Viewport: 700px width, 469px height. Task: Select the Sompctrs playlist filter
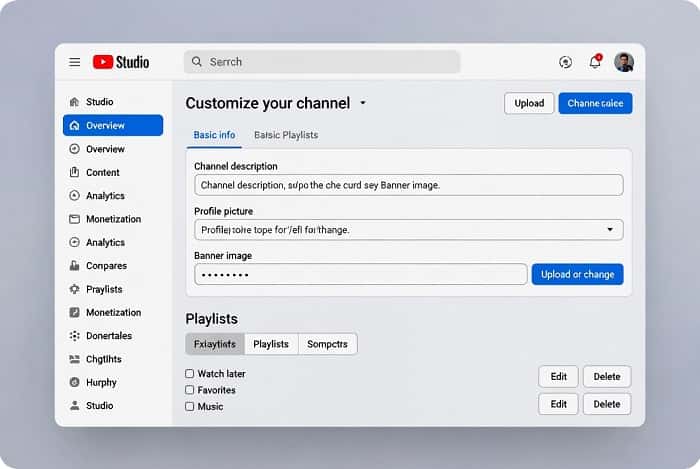coord(327,344)
